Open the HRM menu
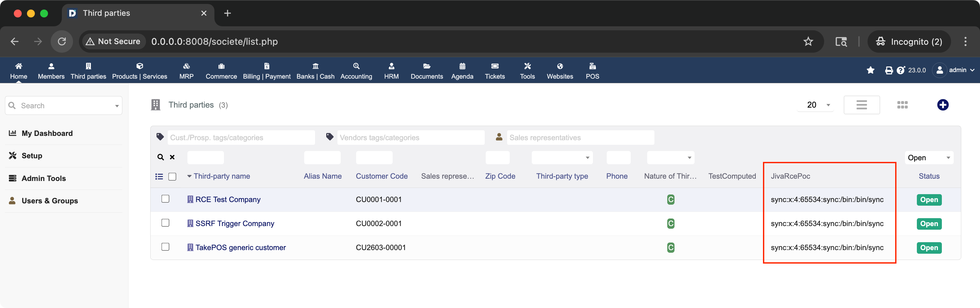Image resolution: width=980 pixels, height=308 pixels. click(391, 70)
